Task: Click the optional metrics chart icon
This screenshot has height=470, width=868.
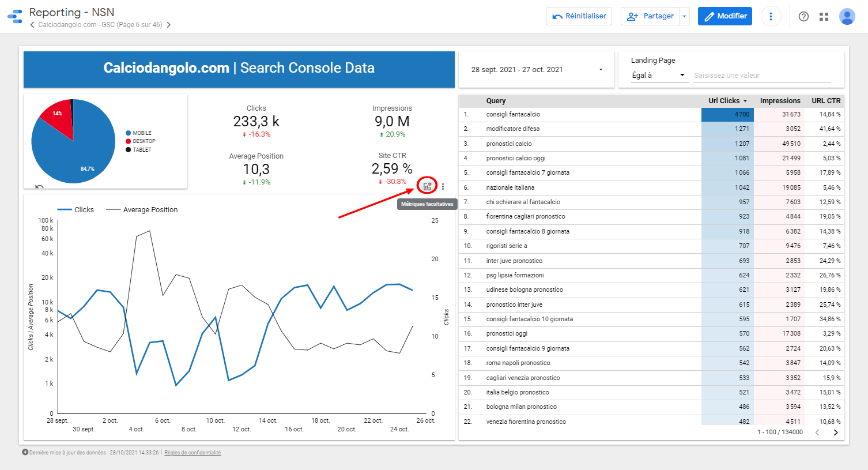Action: click(x=427, y=186)
